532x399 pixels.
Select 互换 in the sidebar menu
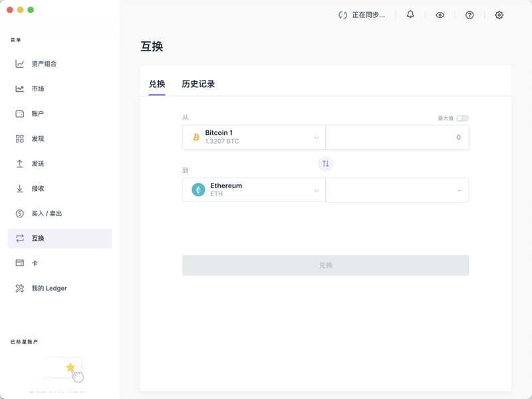60,238
